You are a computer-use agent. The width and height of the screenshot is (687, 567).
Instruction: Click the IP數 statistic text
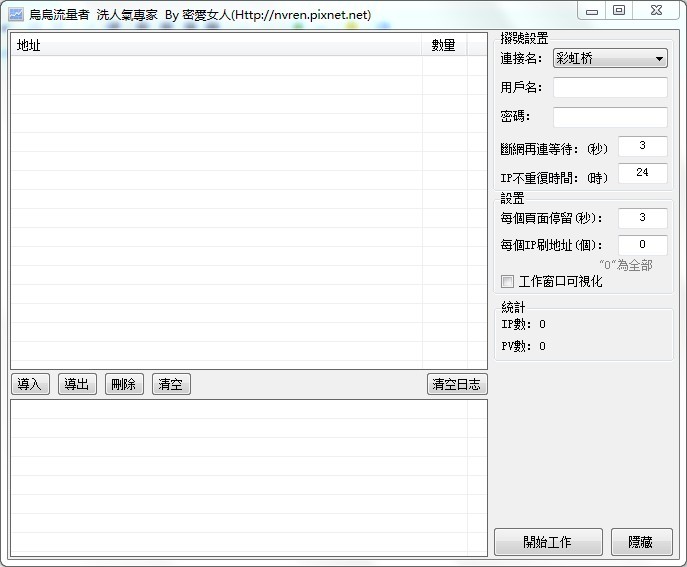(523, 324)
